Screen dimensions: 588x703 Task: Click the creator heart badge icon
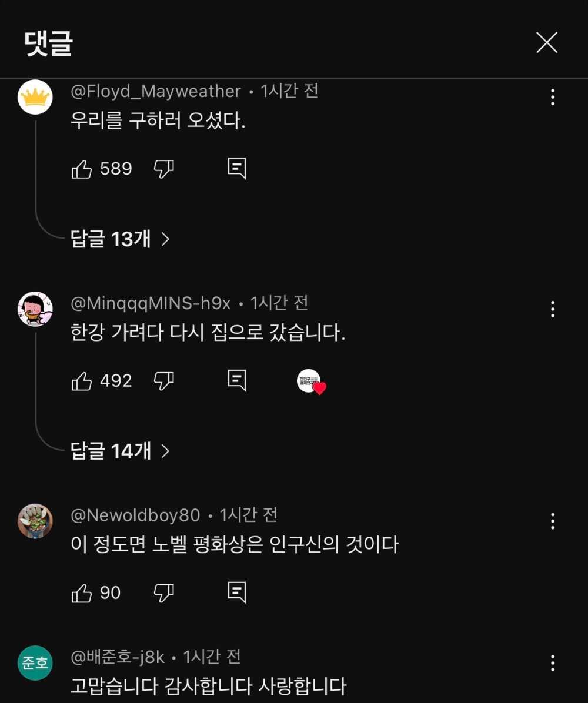pyautogui.click(x=310, y=381)
